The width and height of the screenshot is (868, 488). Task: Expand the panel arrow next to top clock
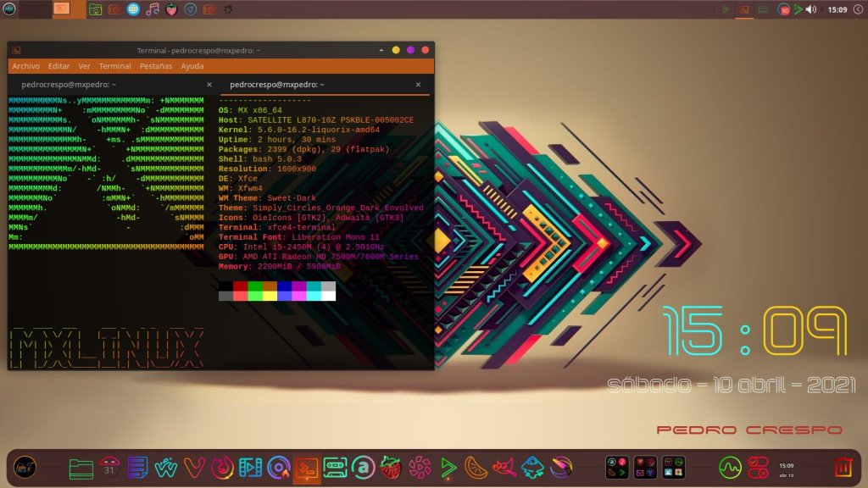coord(857,9)
